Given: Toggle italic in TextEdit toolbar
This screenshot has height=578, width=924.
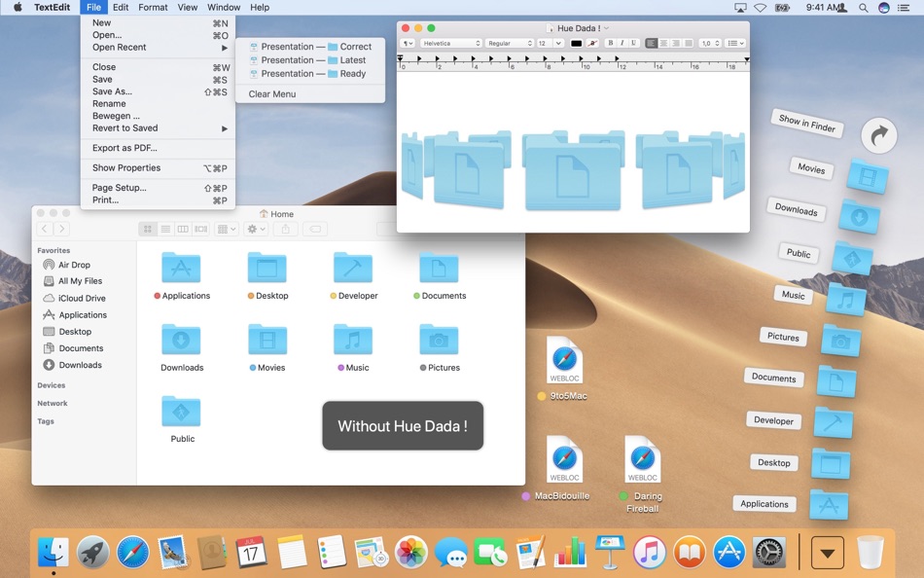Looking at the screenshot, I should point(622,43).
